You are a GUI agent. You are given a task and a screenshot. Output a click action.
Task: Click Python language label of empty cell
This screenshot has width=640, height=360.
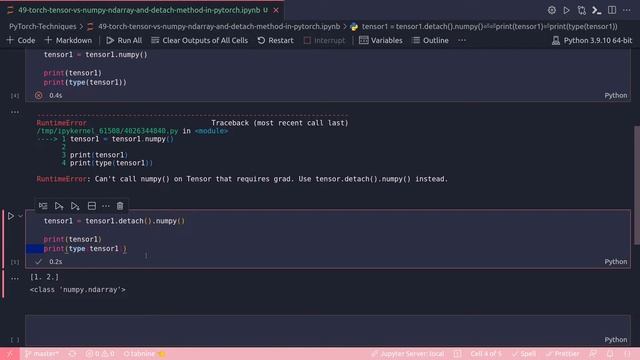coord(616,340)
